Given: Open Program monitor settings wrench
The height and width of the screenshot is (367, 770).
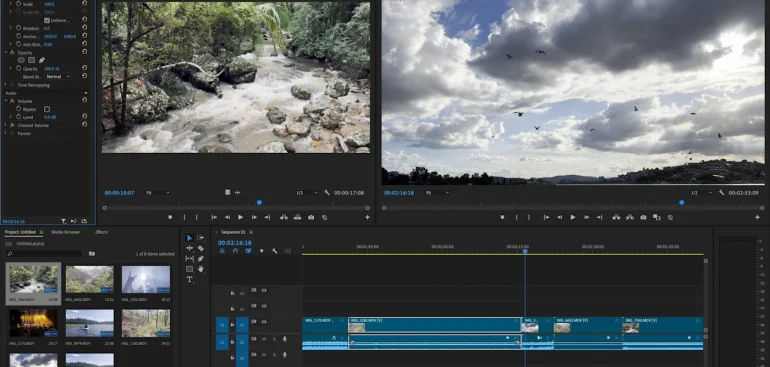Looking at the screenshot, I should point(721,193).
